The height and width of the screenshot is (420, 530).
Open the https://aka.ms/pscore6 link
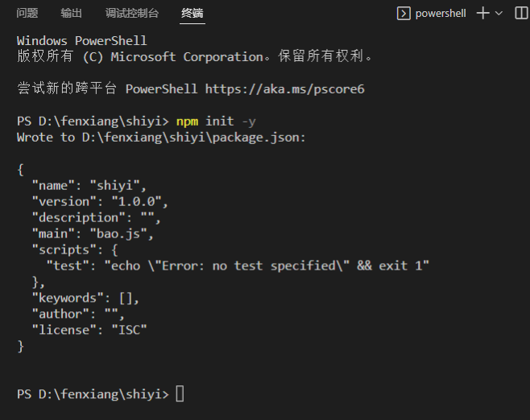[284, 89]
